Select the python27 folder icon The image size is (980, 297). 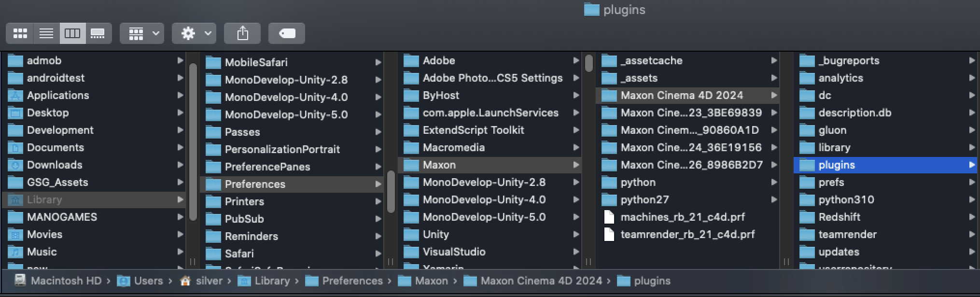click(609, 200)
